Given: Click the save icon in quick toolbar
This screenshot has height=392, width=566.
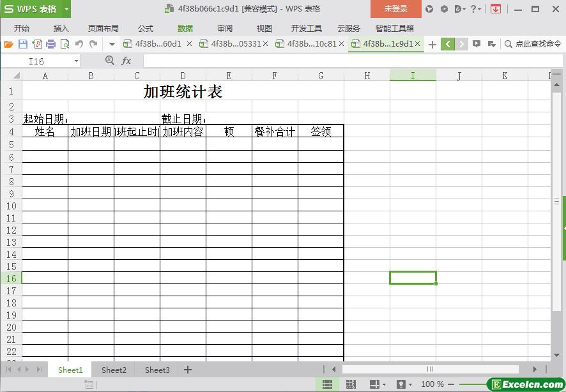Looking at the screenshot, I should (x=22, y=44).
